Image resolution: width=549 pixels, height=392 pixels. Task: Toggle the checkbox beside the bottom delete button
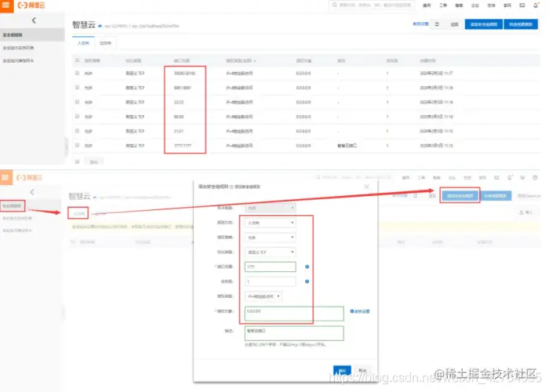(x=78, y=162)
